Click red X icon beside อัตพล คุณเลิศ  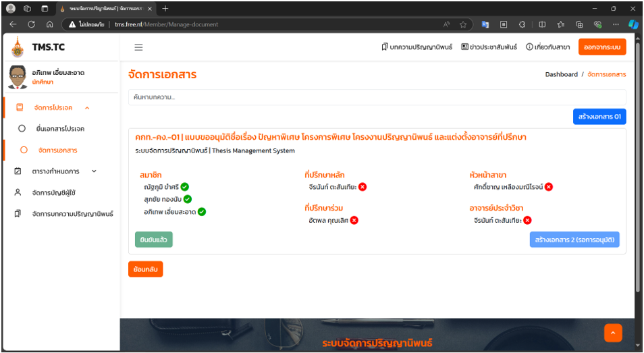pyautogui.click(x=354, y=220)
